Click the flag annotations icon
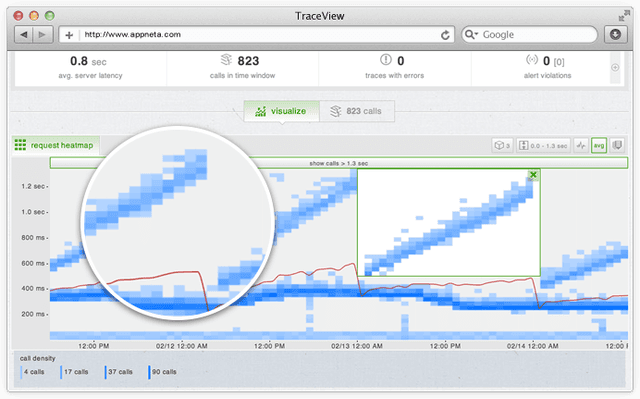The height and width of the screenshot is (399, 640). 617,145
